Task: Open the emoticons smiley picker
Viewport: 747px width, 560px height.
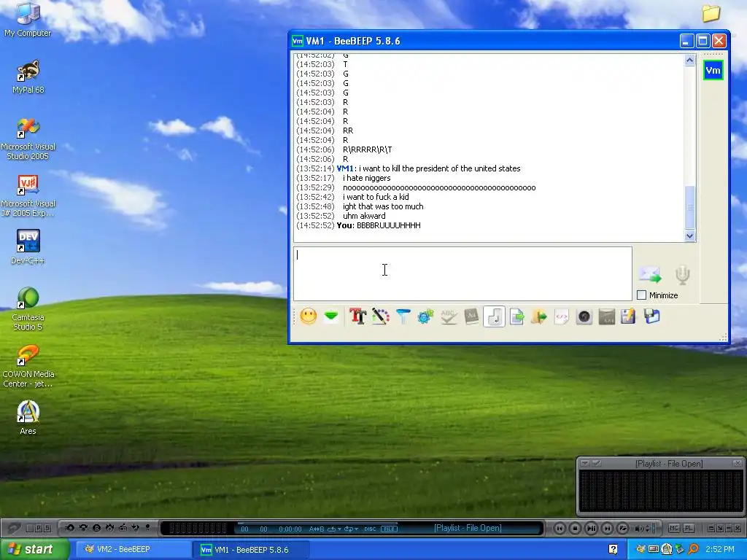Action: [x=309, y=316]
